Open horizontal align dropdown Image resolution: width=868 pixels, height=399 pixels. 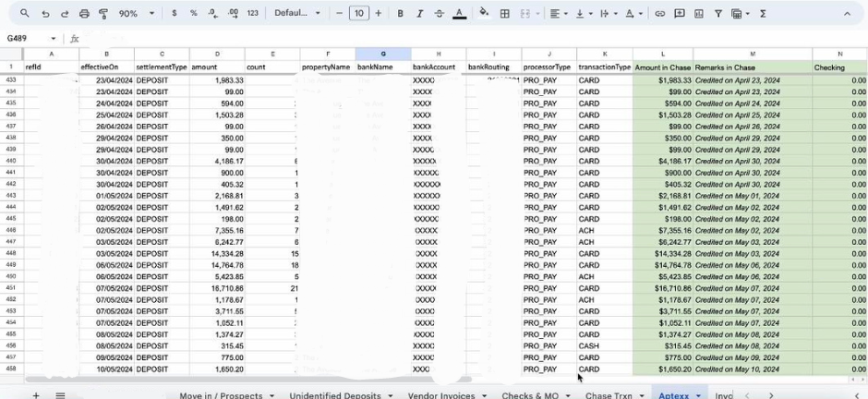coord(559,13)
